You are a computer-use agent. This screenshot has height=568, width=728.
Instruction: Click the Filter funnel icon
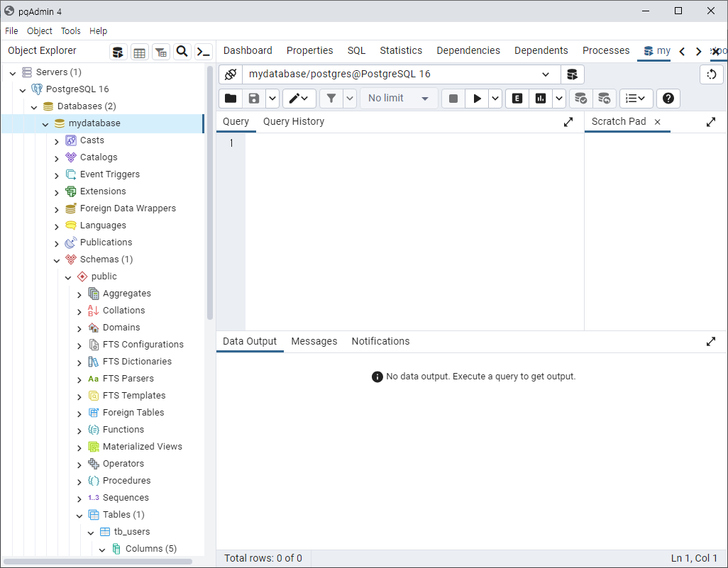point(331,99)
